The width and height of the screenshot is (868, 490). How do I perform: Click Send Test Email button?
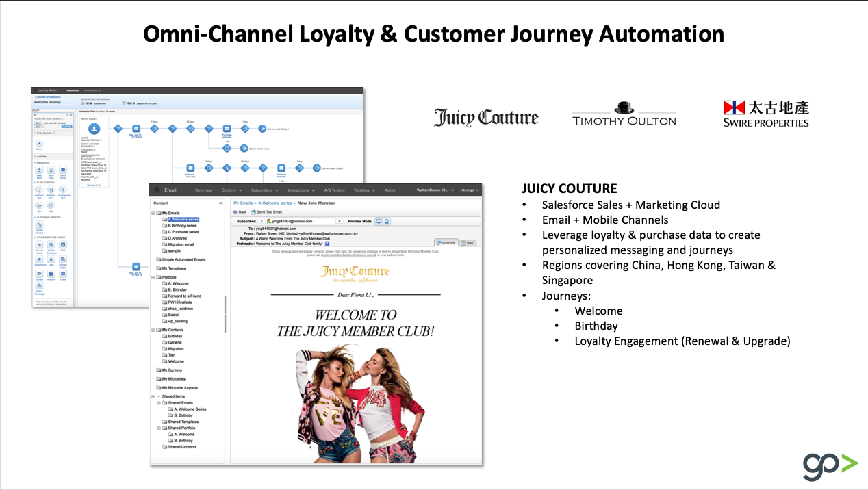tap(266, 212)
